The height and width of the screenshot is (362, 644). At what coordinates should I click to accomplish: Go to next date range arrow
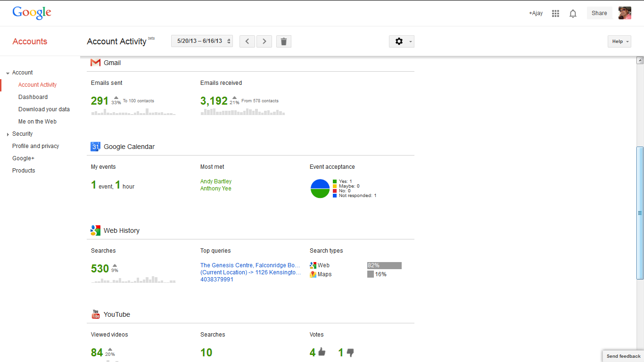click(264, 41)
